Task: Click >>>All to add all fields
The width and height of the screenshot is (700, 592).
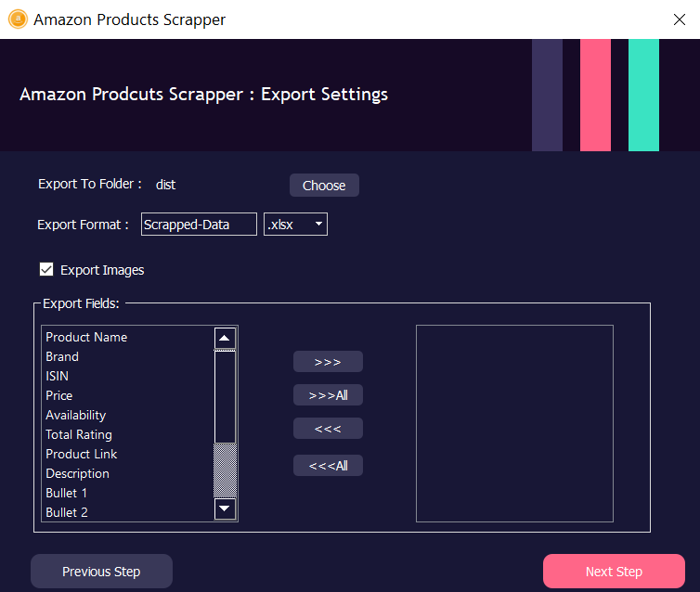Action: (328, 394)
